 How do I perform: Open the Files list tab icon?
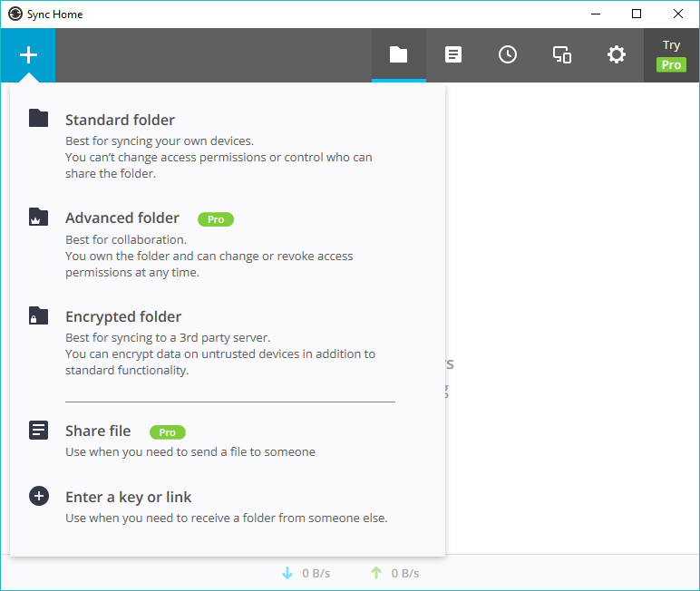pos(452,55)
